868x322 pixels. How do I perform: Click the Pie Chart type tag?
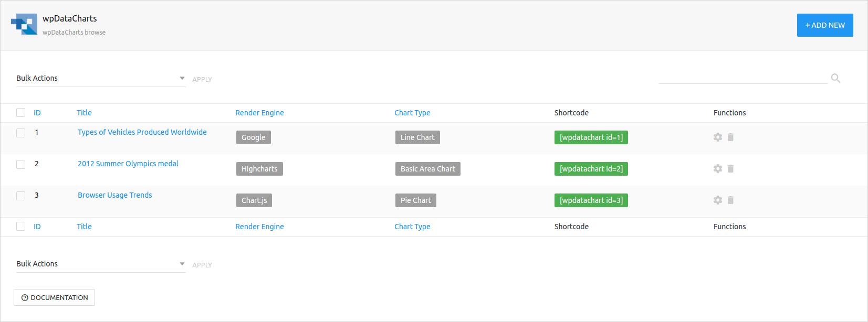[415, 200]
